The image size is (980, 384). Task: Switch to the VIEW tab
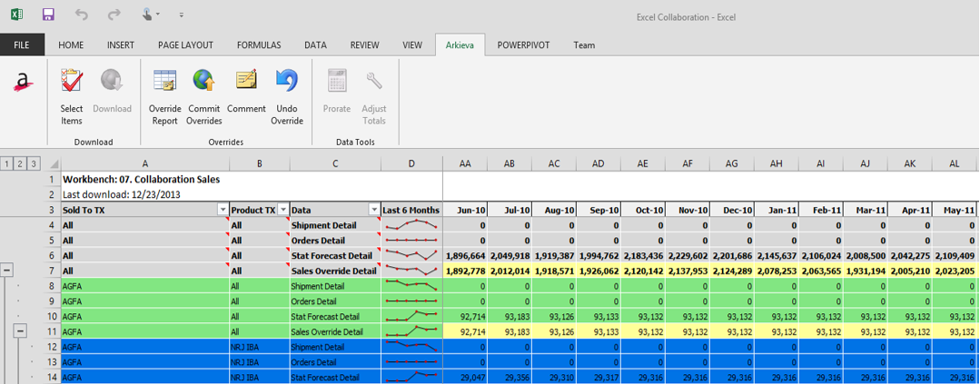coord(412,45)
